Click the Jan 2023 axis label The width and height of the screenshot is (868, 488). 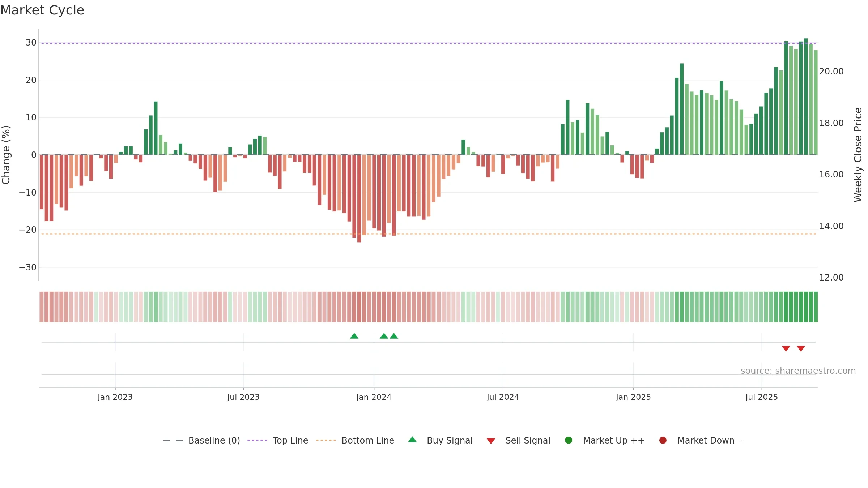(x=115, y=397)
